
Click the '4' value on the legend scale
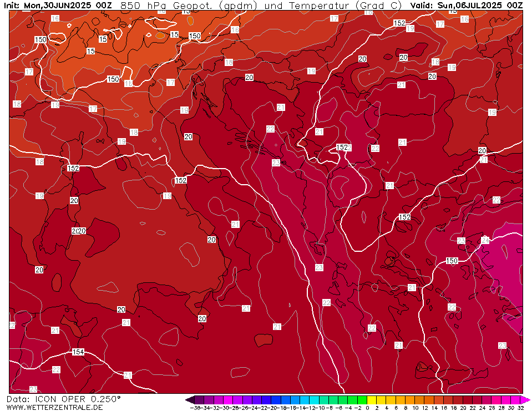pos(387,408)
